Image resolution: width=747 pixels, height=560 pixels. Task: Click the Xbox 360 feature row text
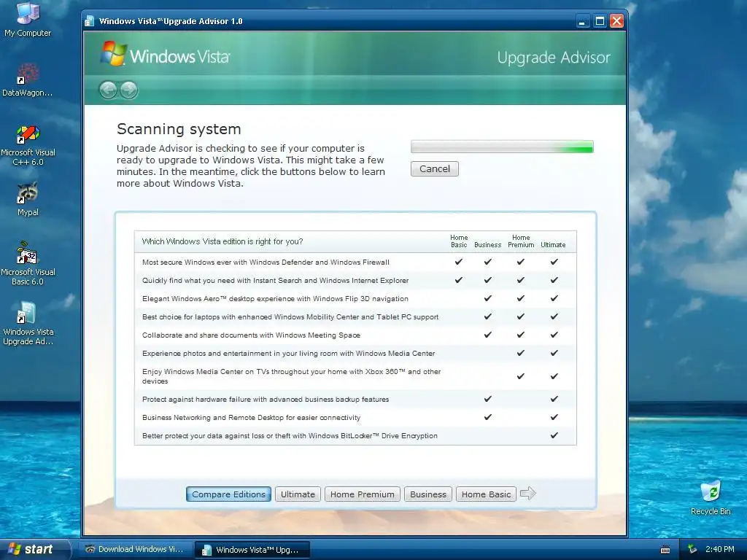point(292,376)
